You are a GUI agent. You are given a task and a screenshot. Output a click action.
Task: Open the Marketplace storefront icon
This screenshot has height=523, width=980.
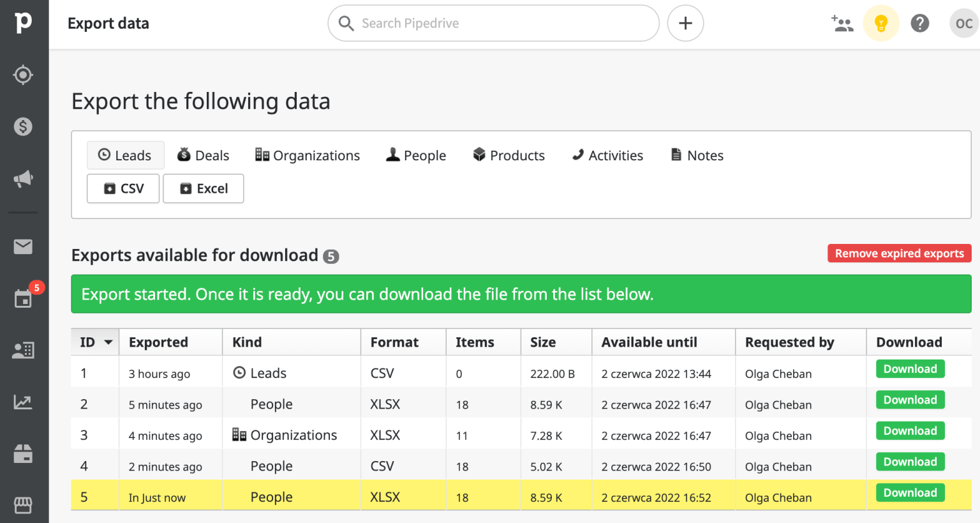(x=23, y=505)
